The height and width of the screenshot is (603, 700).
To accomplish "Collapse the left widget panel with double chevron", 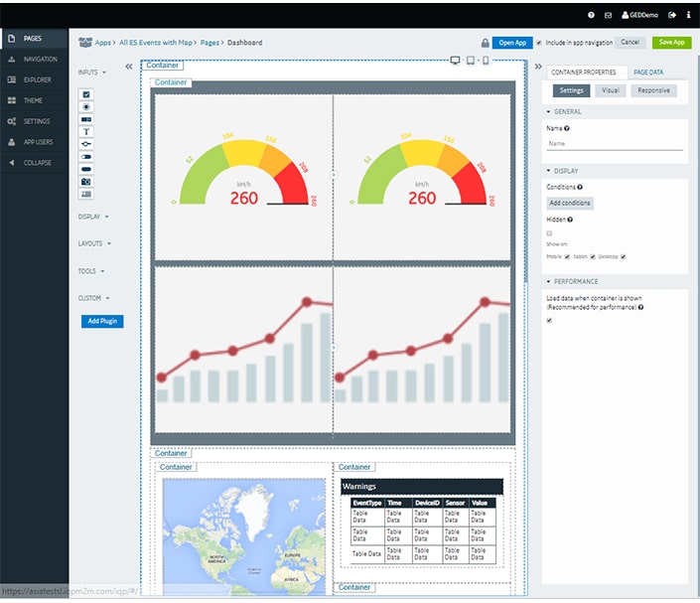I will (129, 68).
